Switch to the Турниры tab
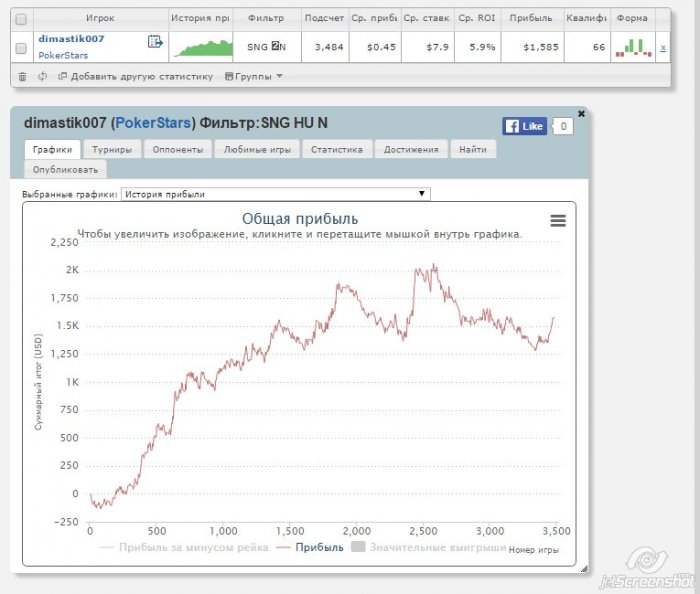 tap(112, 150)
